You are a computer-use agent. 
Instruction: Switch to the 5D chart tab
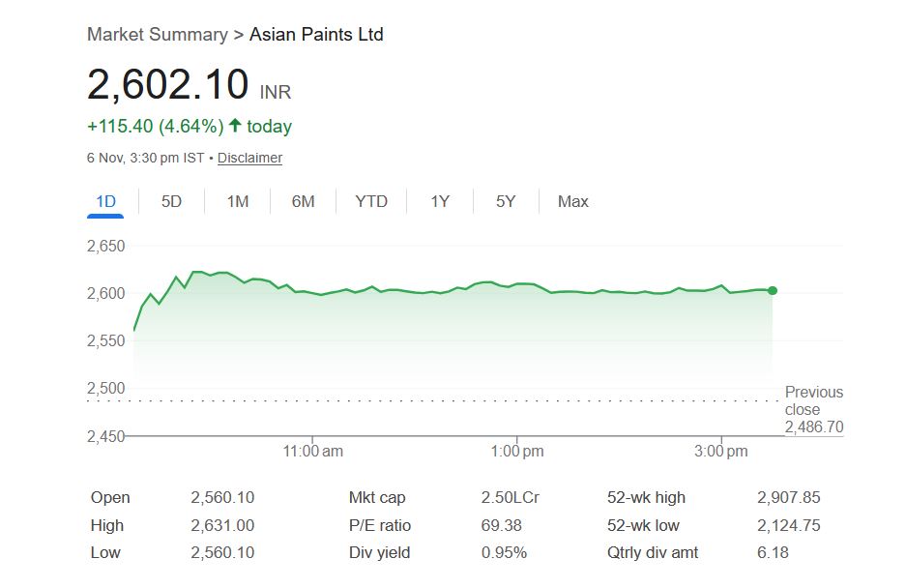pos(171,201)
